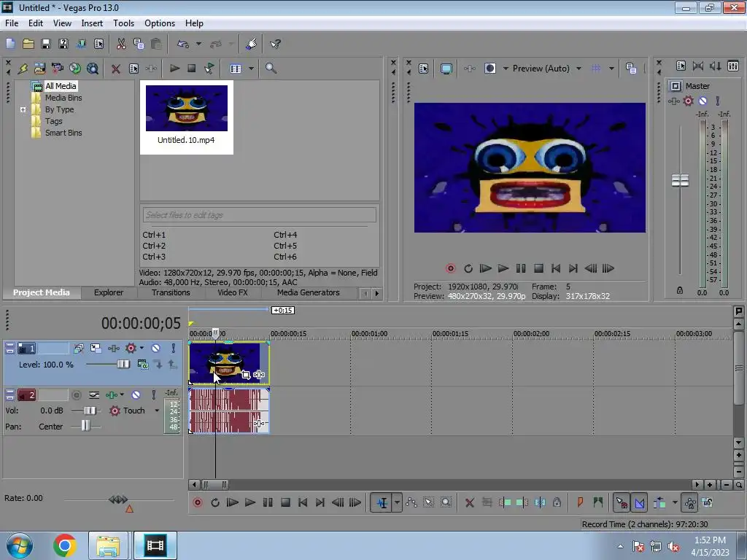The height and width of the screenshot is (560, 747).
Task: Open the Tools menu
Action: [x=123, y=23]
